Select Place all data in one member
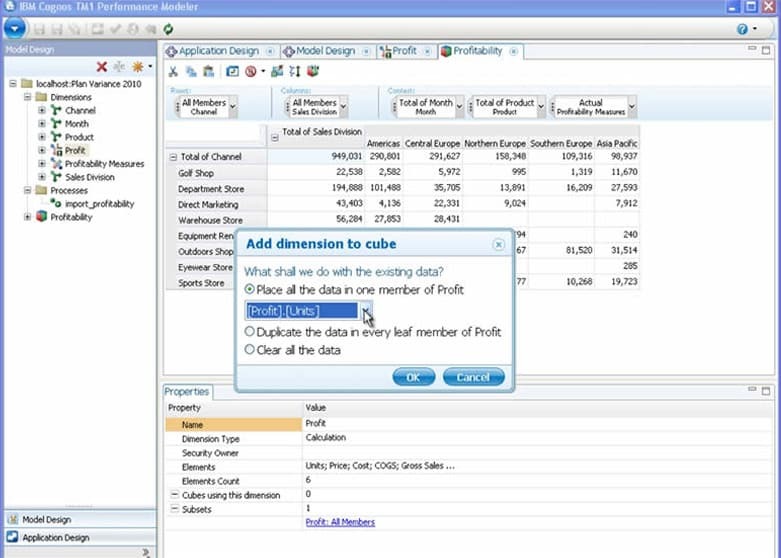The height and width of the screenshot is (558, 781). coord(250,290)
